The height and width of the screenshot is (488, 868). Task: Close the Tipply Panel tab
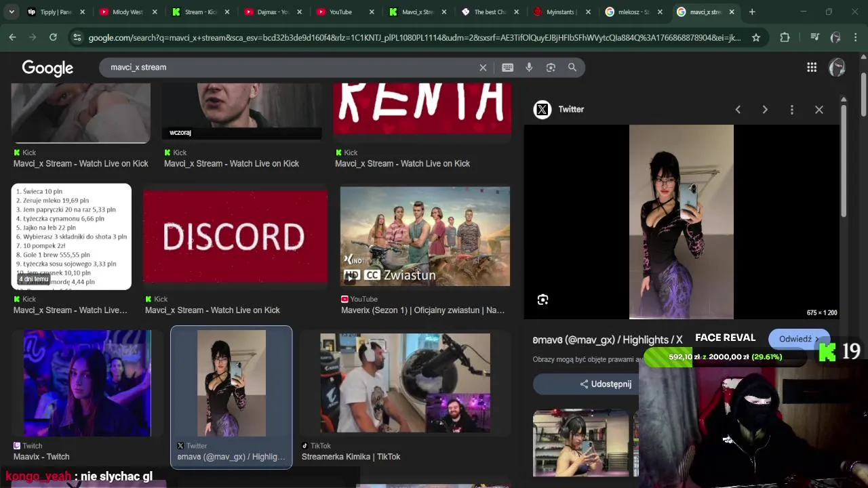[x=82, y=12]
